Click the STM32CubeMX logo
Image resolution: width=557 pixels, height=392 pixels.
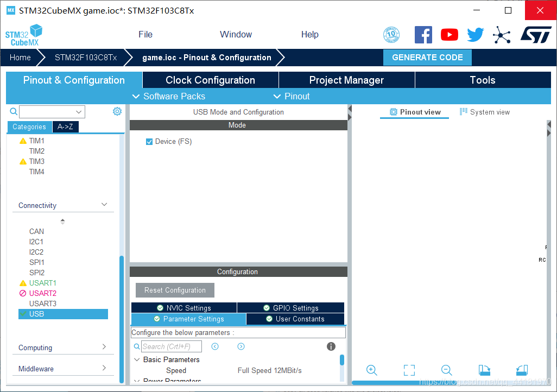click(24, 35)
